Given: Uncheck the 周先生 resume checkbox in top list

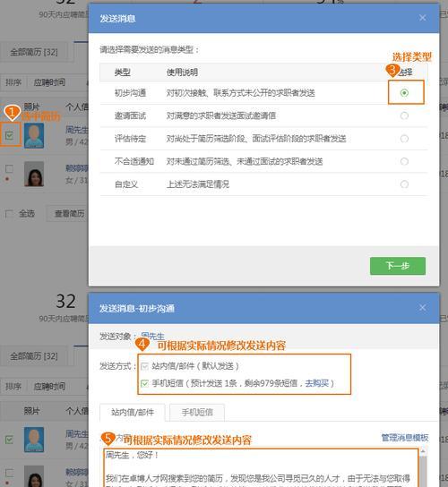Looking at the screenshot, I should tap(9, 135).
